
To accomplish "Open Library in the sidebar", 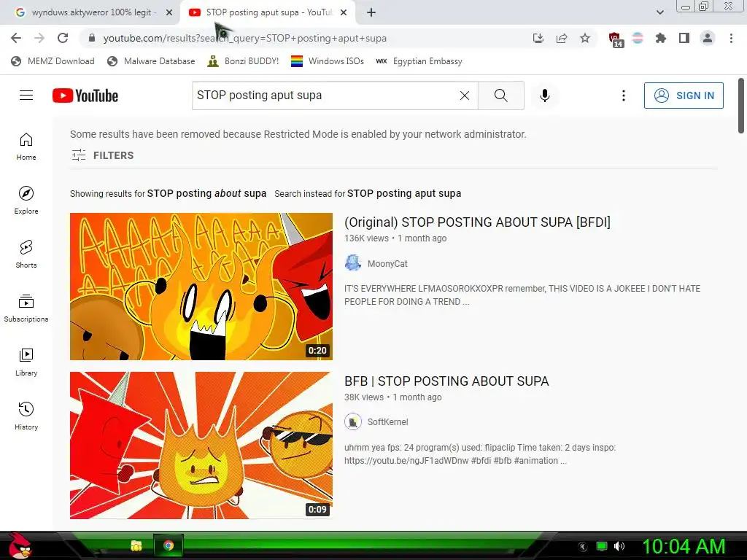I will 26,362.
